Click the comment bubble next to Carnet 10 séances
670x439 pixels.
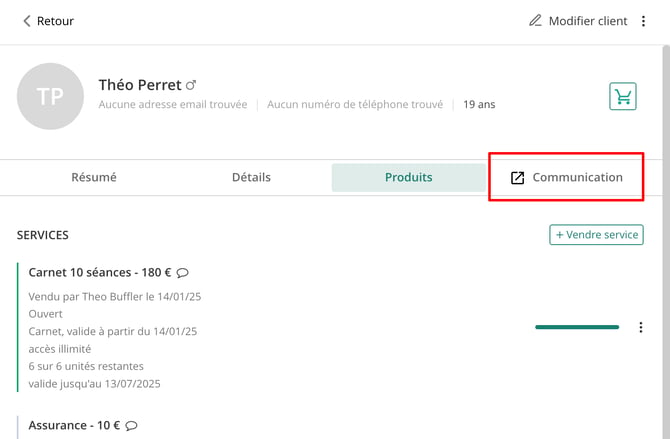pyautogui.click(x=182, y=273)
